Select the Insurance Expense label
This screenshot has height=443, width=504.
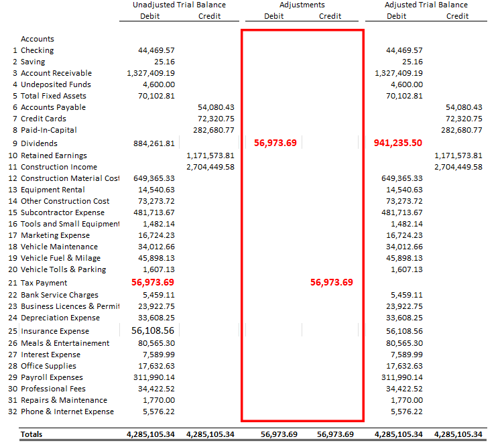[55, 331]
